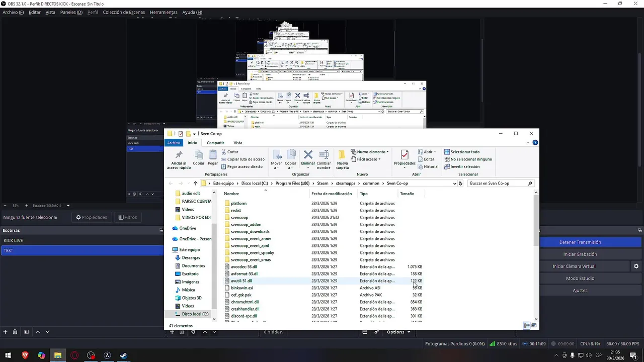Zoom out OBS preview minus button
Image resolution: width=644 pixels, height=362 pixels.
click(x=5, y=206)
